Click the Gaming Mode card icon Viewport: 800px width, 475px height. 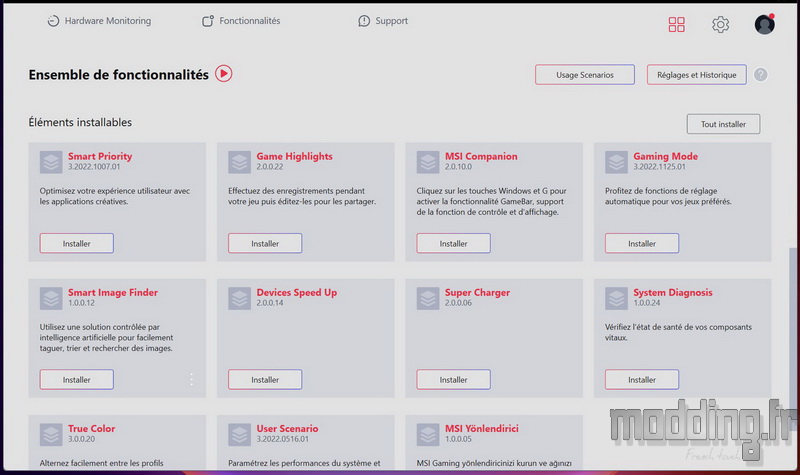click(616, 162)
